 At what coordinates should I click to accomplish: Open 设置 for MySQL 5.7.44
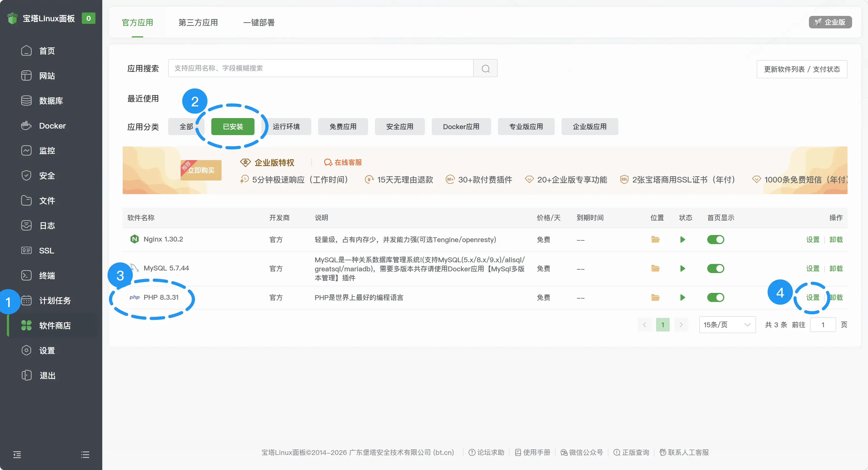813,268
